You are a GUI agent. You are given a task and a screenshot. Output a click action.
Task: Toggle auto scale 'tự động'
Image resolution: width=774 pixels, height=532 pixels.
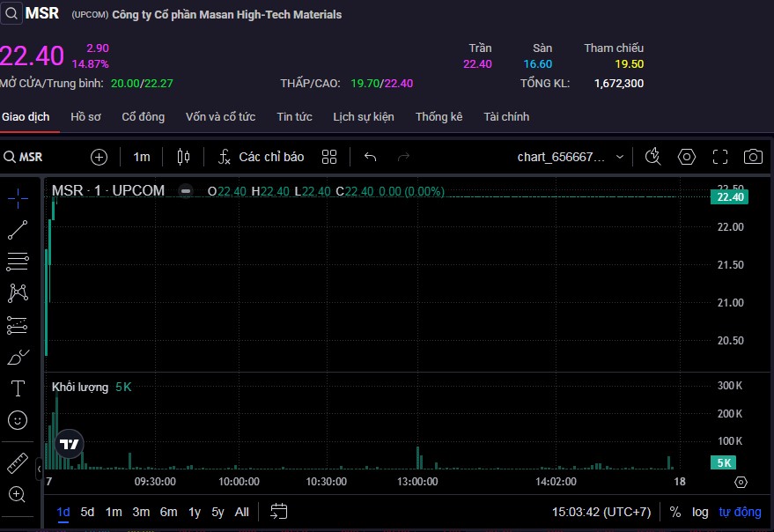[740, 512]
